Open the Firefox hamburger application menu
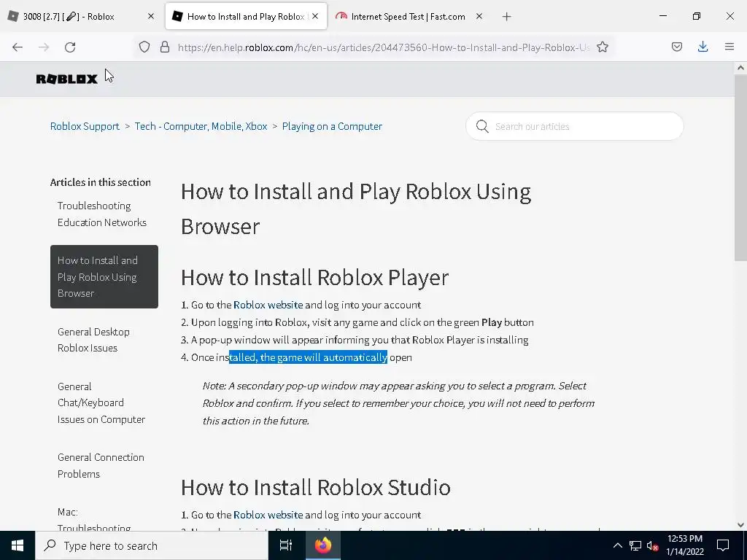Viewport: 747px width, 560px height. pos(729,47)
